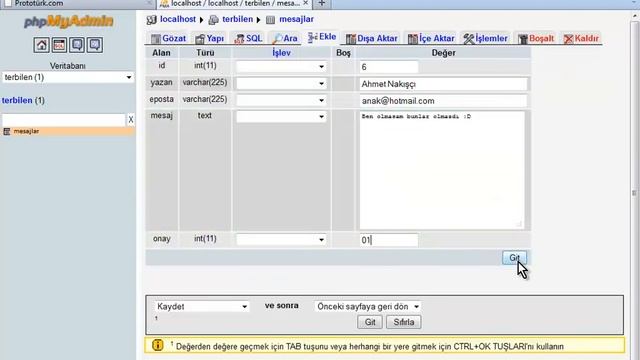Image resolution: width=640 pixels, height=360 pixels.
Task: Click the 'varchar(225)' type in yazan row
Action: (x=205, y=82)
